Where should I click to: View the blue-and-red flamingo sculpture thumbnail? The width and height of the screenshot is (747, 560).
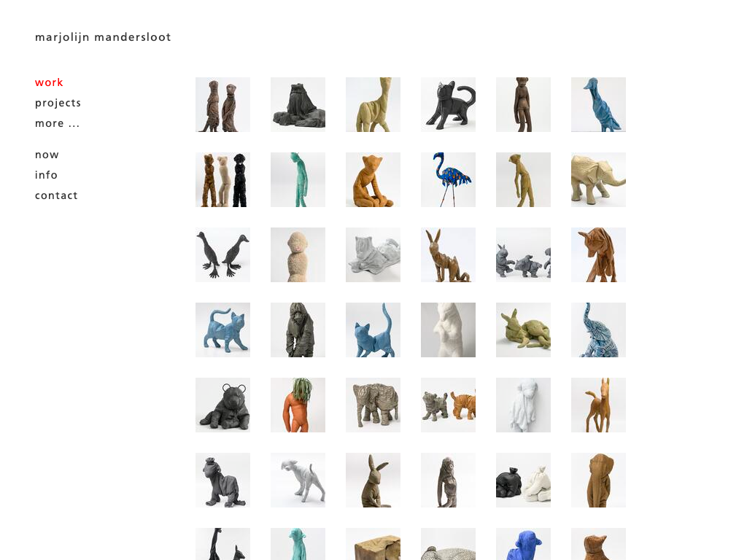(x=448, y=179)
